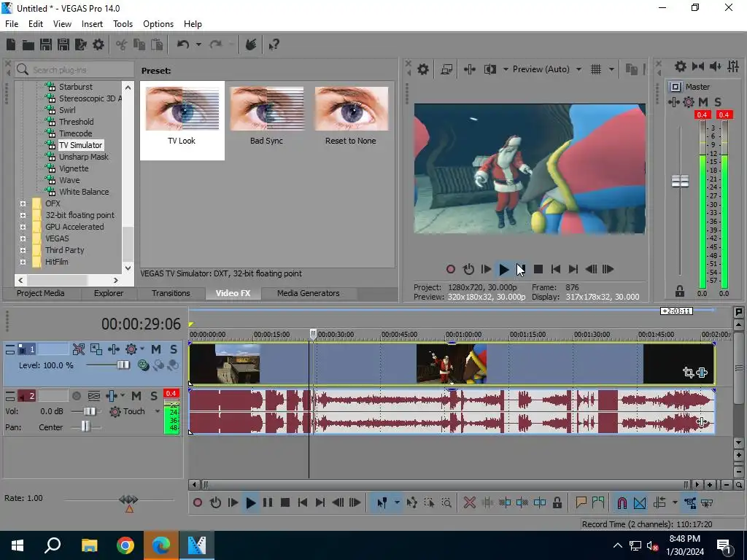Click the Master volume fader
Viewport: 747px width, 560px height.
click(x=680, y=181)
